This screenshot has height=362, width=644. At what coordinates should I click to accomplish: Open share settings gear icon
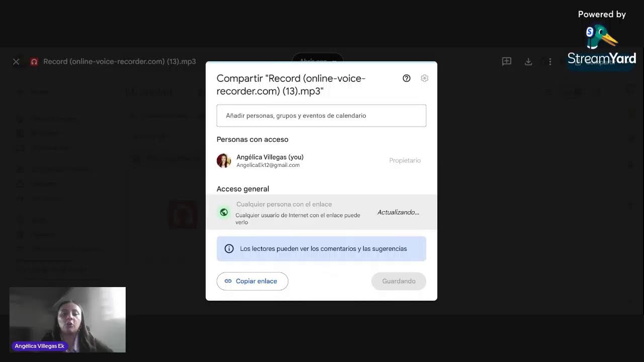coord(425,78)
